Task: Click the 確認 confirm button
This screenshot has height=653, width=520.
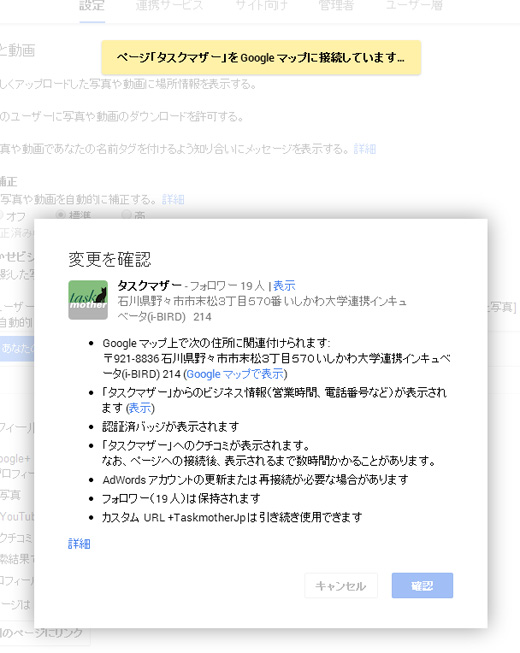Action: (x=422, y=586)
